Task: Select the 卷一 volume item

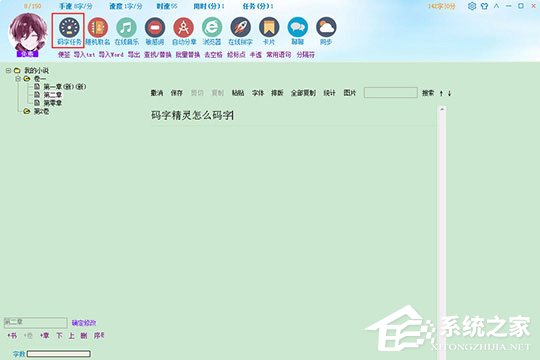Action: click(x=40, y=79)
